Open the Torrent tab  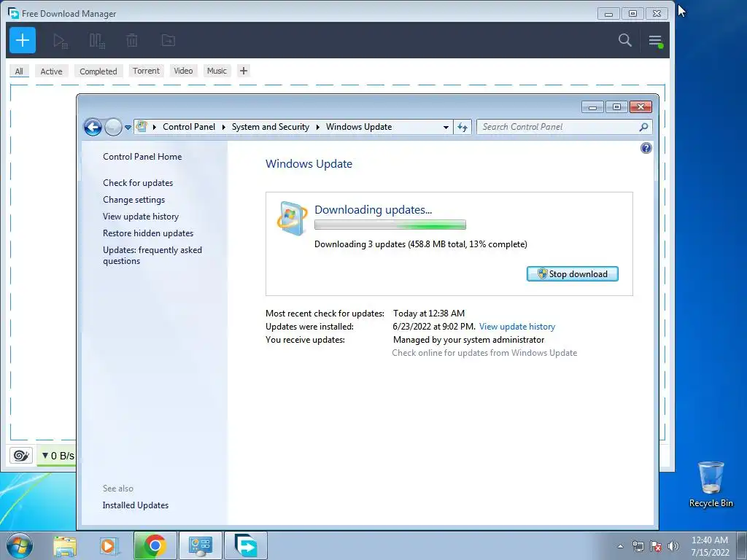146,71
